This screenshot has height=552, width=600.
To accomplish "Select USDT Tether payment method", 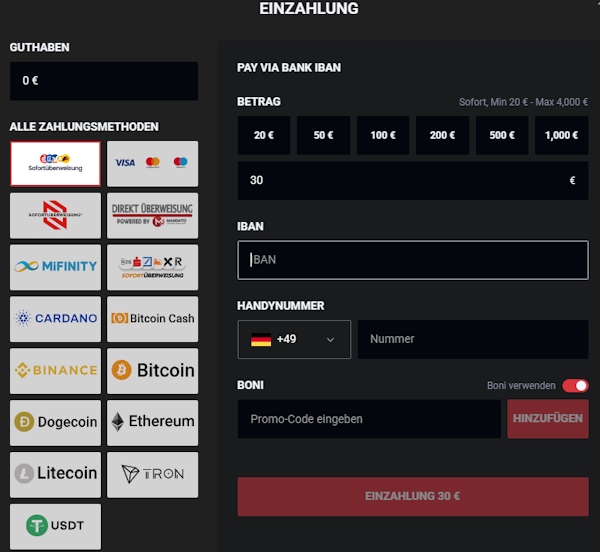I will [x=55, y=526].
